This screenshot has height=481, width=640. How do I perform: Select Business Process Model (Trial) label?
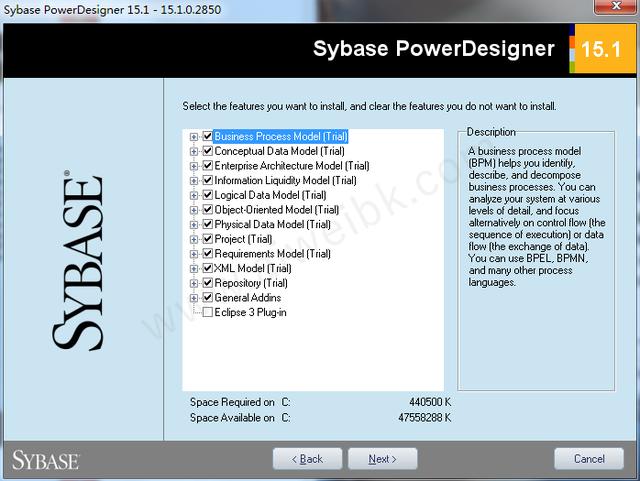click(x=281, y=136)
